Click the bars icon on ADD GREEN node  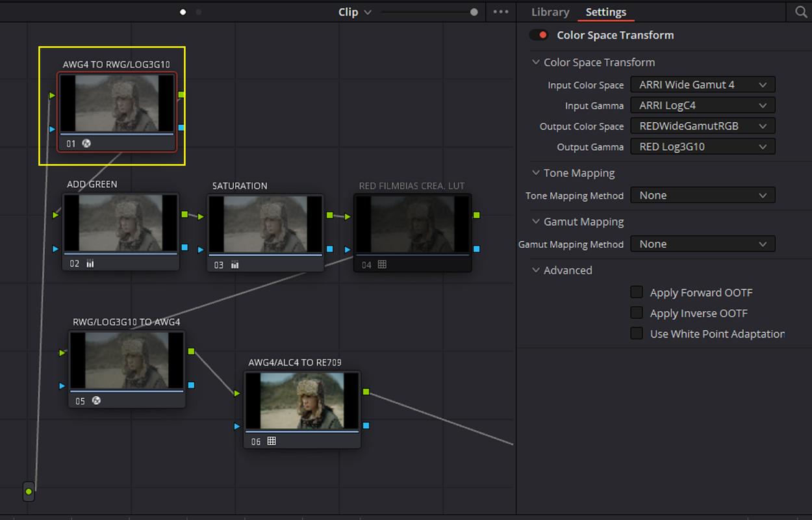click(x=90, y=264)
